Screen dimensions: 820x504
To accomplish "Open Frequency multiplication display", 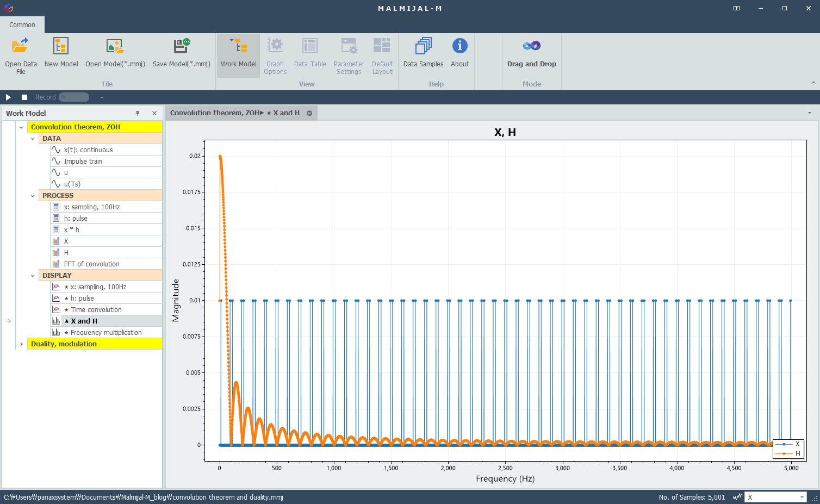I will click(106, 332).
